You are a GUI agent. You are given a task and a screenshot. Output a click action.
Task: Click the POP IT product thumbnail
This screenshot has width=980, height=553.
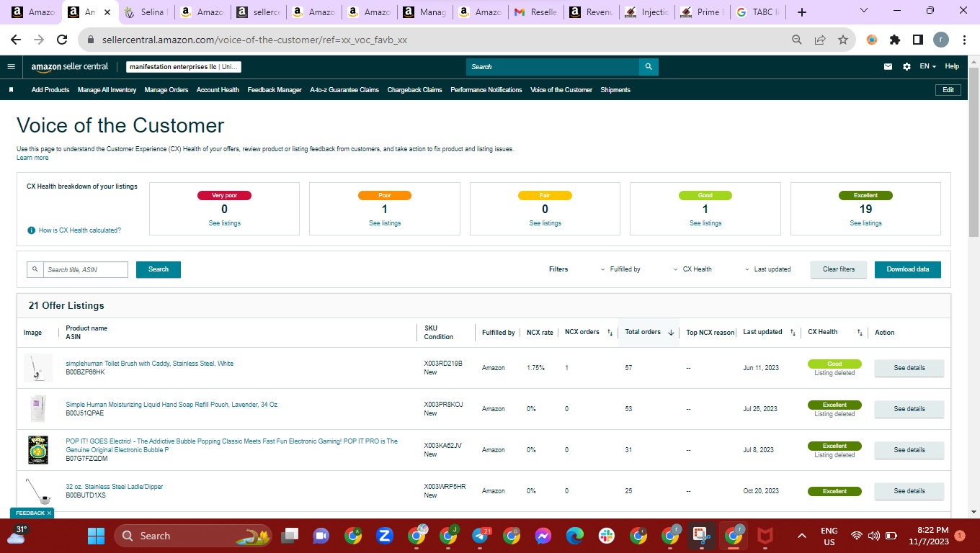pos(37,450)
